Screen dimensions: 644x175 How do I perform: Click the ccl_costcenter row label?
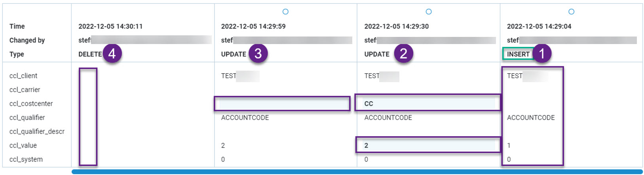click(x=31, y=104)
